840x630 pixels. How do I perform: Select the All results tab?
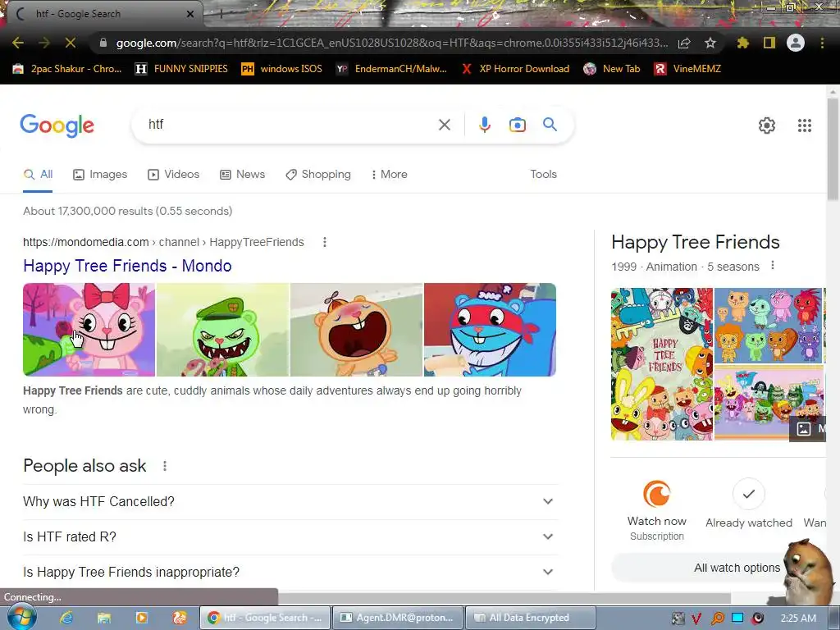click(x=38, y=174)
